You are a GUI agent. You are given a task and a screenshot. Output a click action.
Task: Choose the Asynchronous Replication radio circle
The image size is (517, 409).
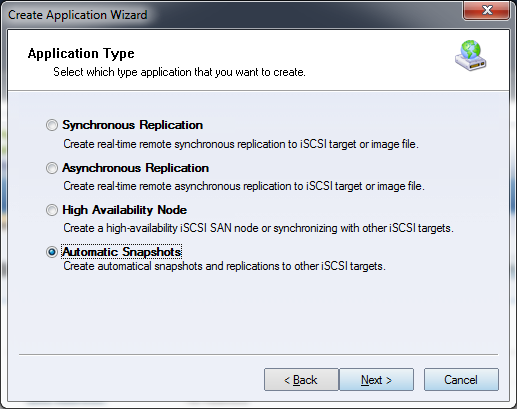tap(52, 168)
